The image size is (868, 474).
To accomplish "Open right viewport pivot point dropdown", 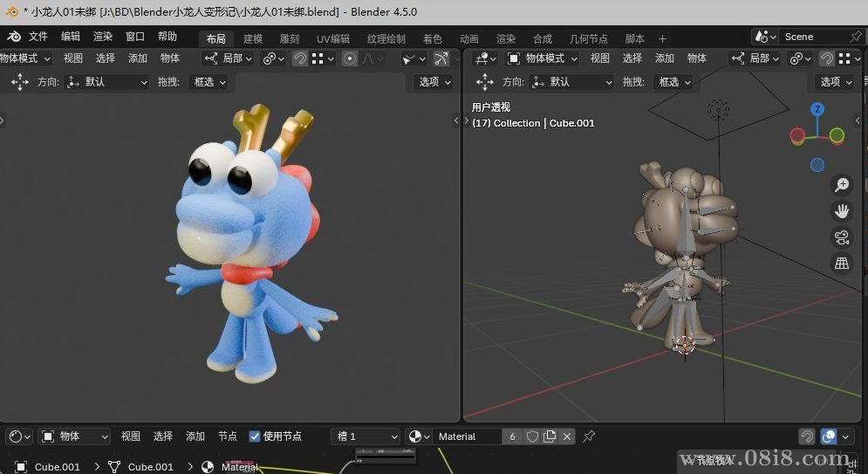I will point(801,58).
